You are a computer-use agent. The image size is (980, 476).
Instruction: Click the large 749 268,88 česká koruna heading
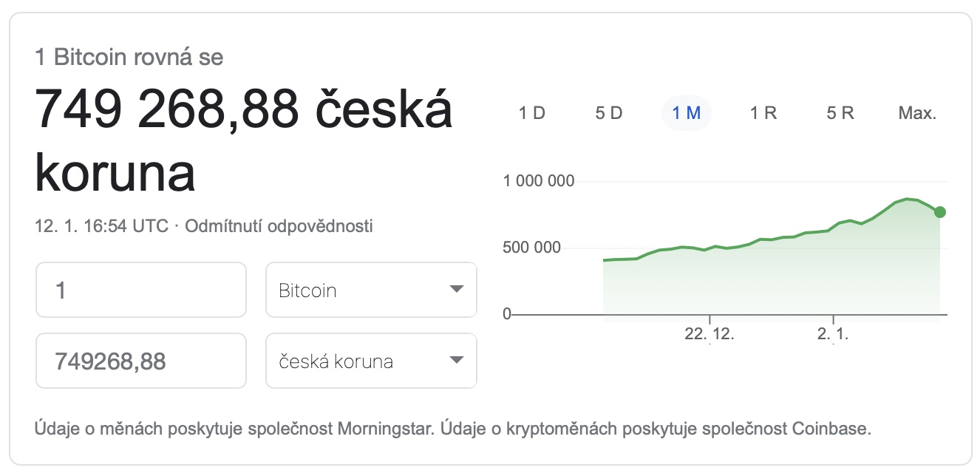click(x=244, y=142)
